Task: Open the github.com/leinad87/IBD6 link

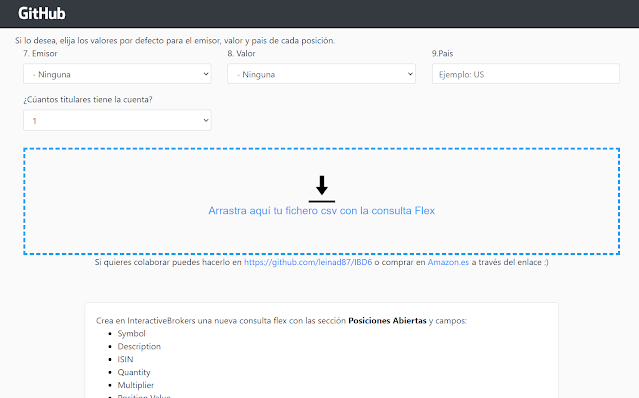Action: [x=308, y=262]
